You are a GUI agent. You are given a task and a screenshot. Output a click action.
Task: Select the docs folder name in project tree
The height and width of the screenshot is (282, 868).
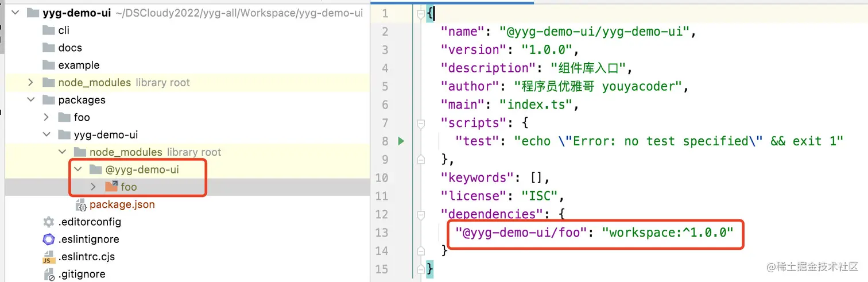click(x=70, y=48)
